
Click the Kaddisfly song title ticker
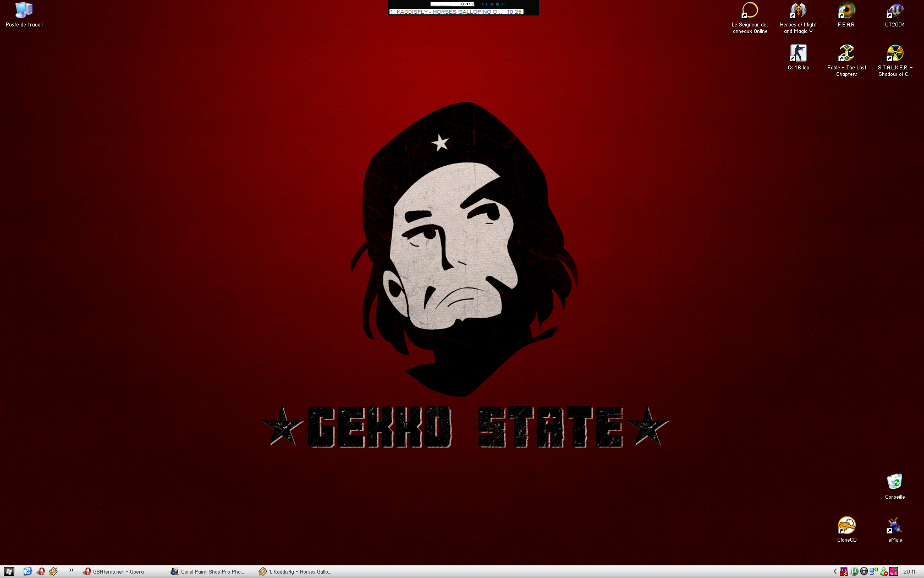click(456, 12)
